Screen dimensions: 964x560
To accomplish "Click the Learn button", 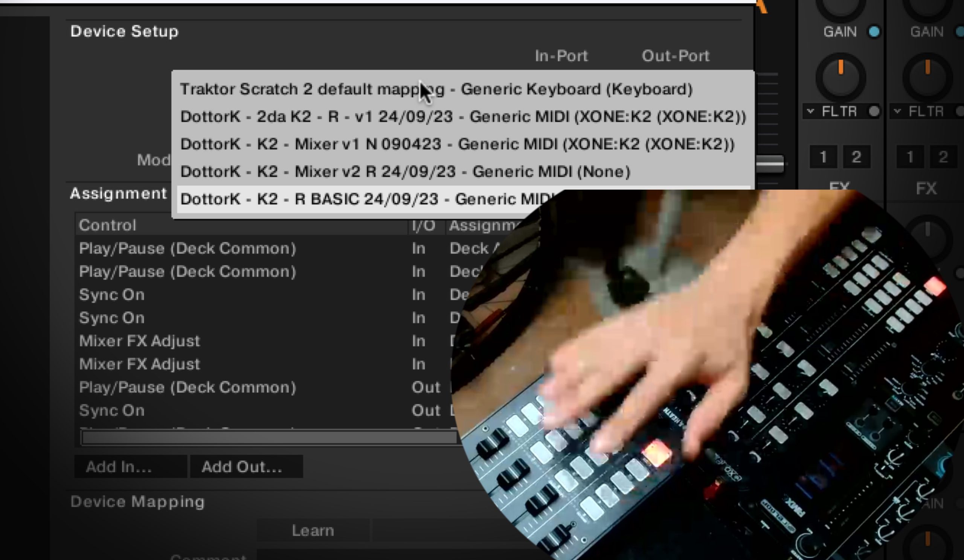I will (x=313, y=530).
